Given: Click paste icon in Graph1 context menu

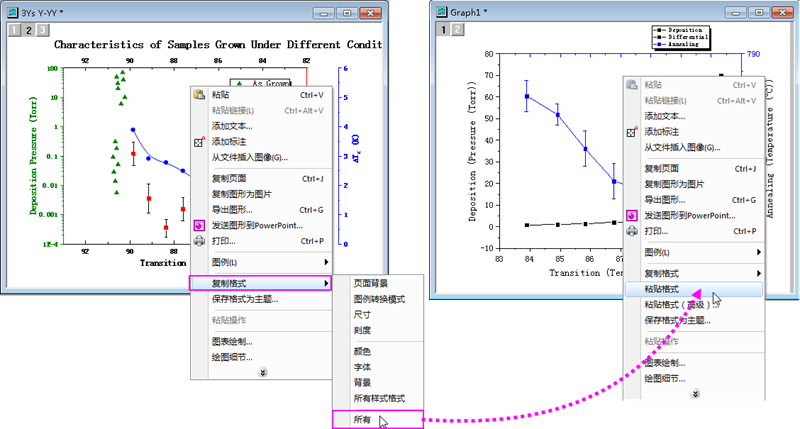Looking at the screenshot, I should pos(632,85).
